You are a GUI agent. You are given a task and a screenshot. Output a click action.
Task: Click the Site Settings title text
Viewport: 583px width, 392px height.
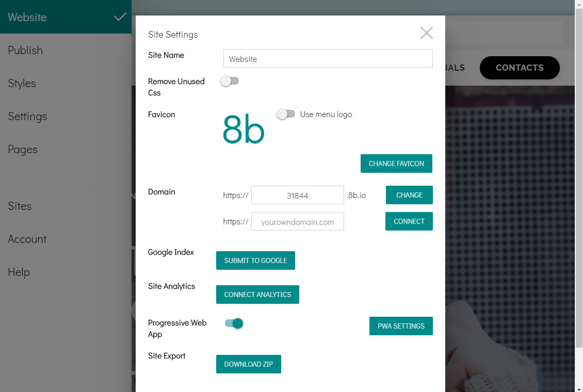[173, 35]
